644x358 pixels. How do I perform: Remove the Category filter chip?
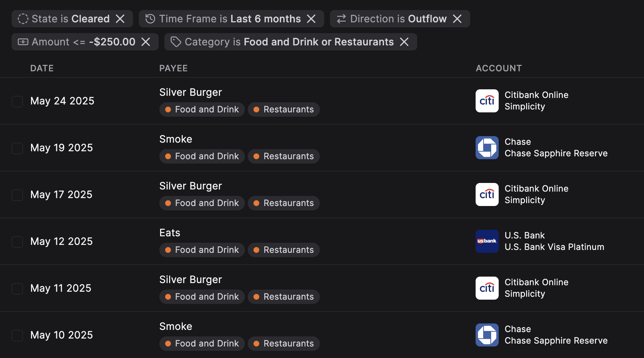click(x=404, y=42)
